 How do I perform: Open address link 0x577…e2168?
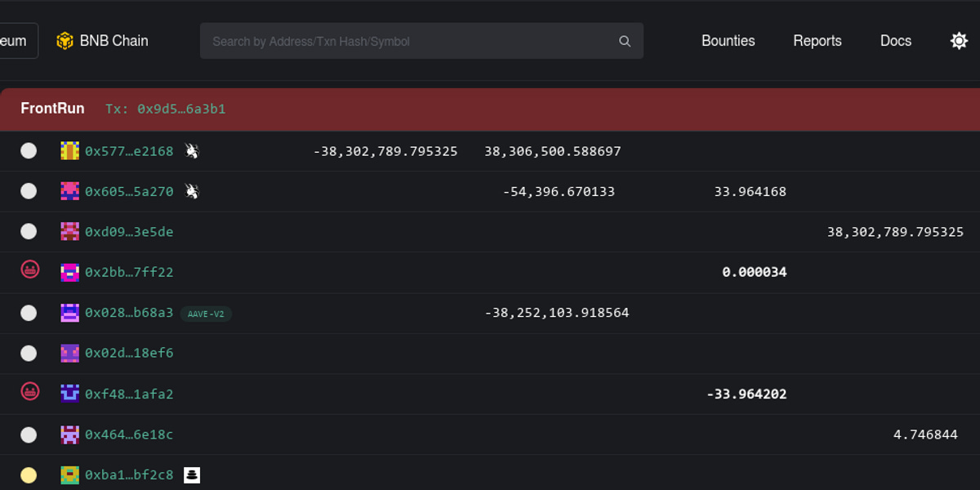point(129,151)
